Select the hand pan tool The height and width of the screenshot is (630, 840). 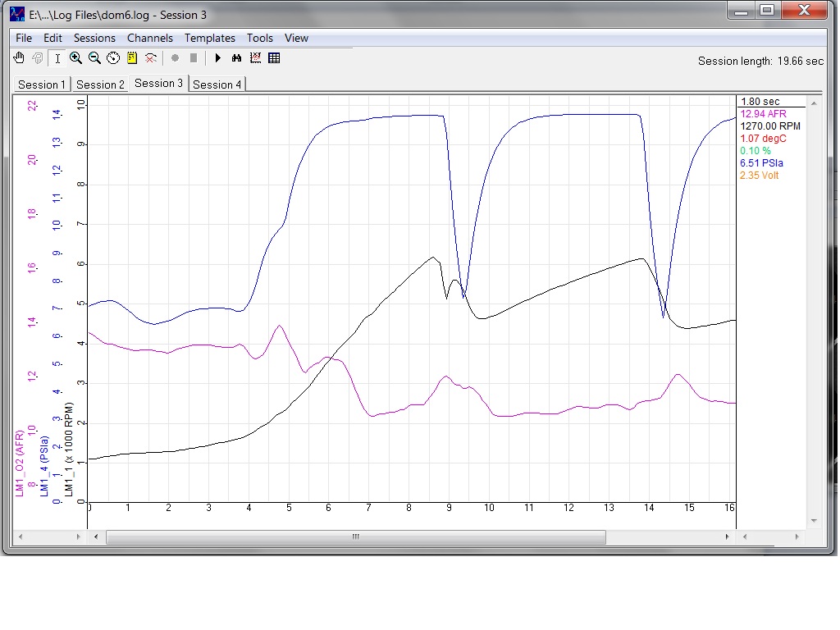19,58
